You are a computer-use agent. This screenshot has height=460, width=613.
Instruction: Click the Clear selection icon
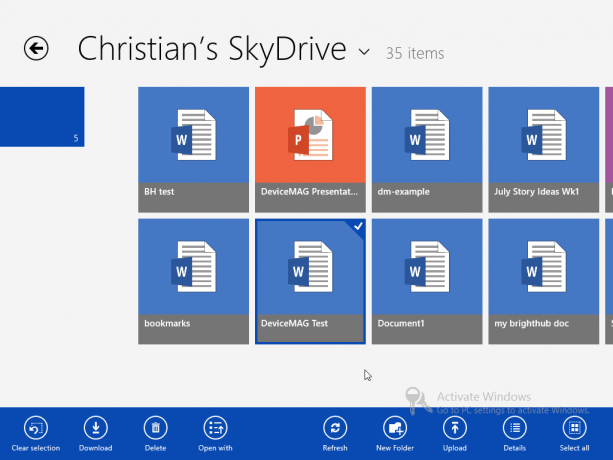(x=36, y=428)
